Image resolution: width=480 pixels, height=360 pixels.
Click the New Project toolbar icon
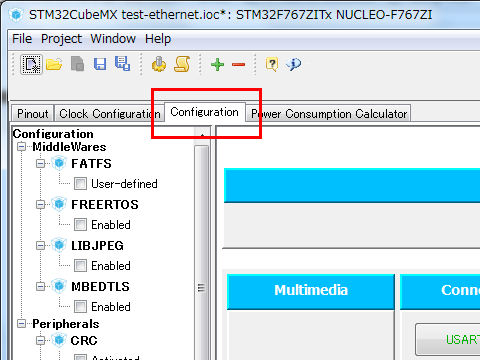pos(31,64)
